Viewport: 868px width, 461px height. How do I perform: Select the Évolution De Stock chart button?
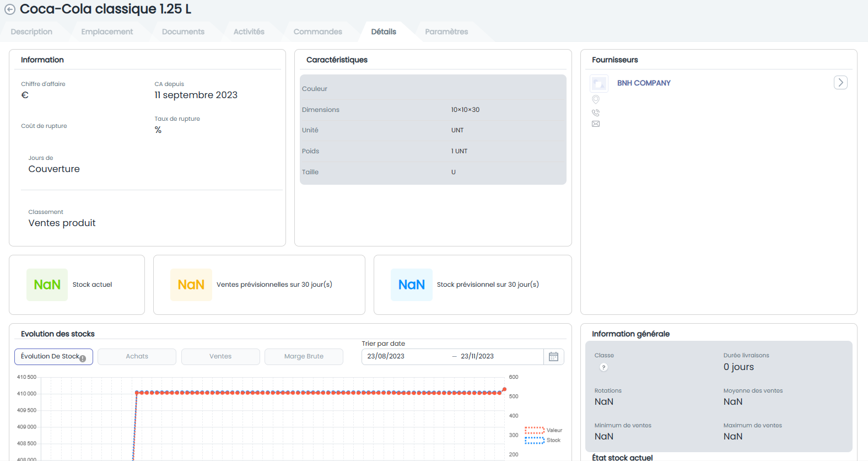pos(53,357)
